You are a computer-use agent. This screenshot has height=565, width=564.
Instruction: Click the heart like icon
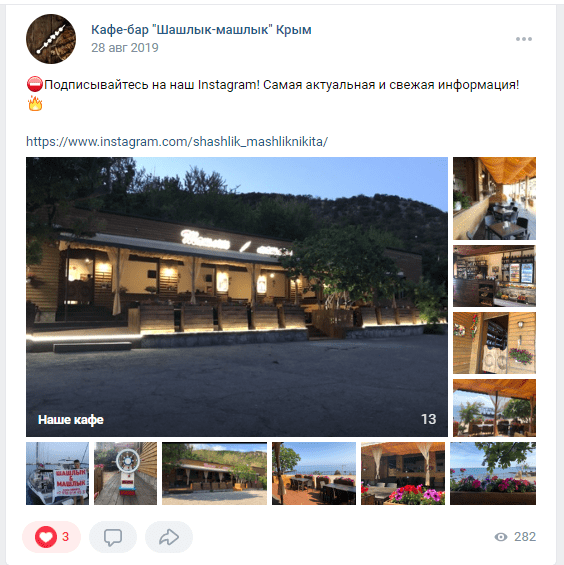click(x=46, y=537)
